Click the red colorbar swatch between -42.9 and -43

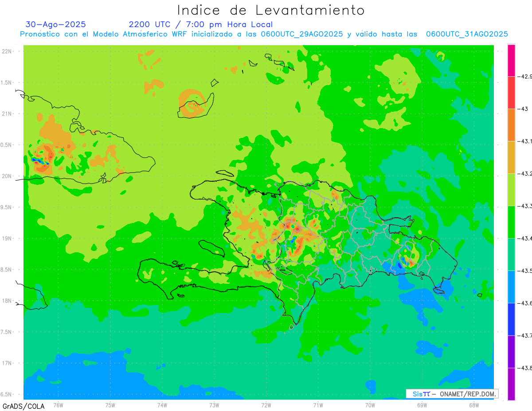[x=511, y=93]
